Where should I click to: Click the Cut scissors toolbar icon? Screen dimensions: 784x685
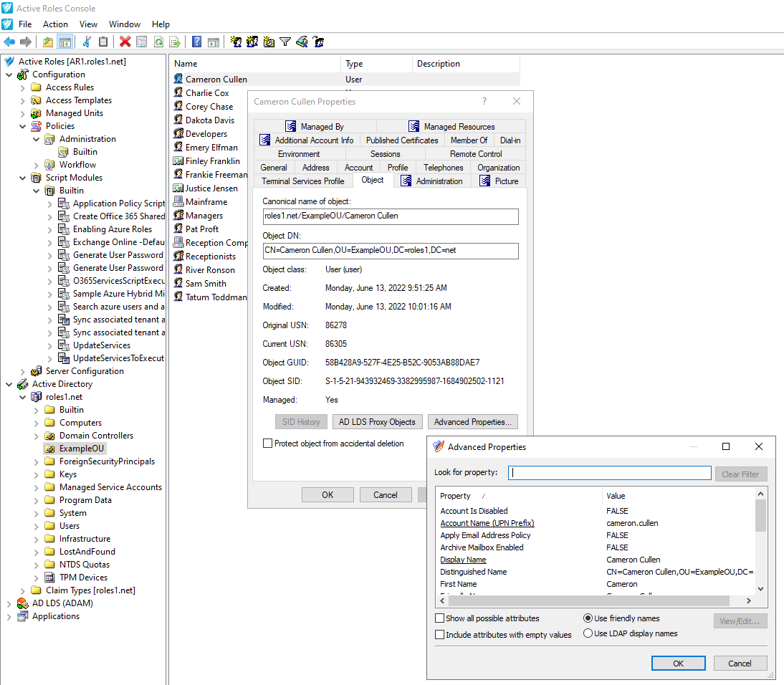(x=87, y=42)
